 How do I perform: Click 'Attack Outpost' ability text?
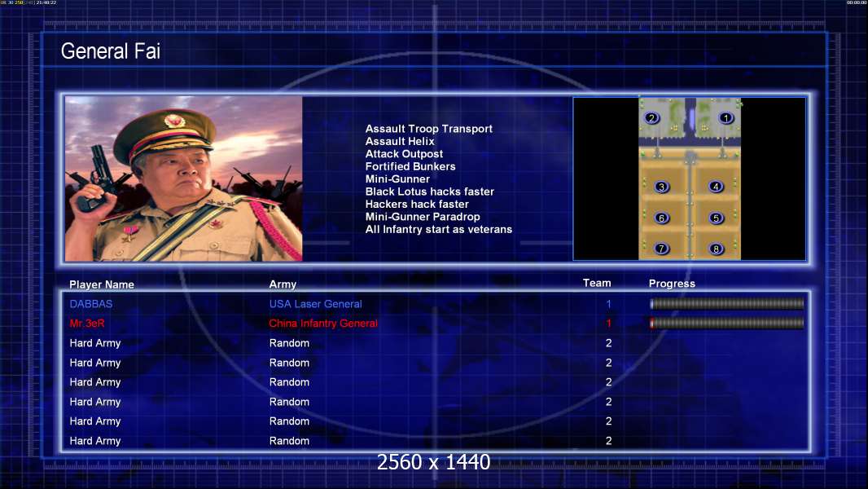point(404,154)
